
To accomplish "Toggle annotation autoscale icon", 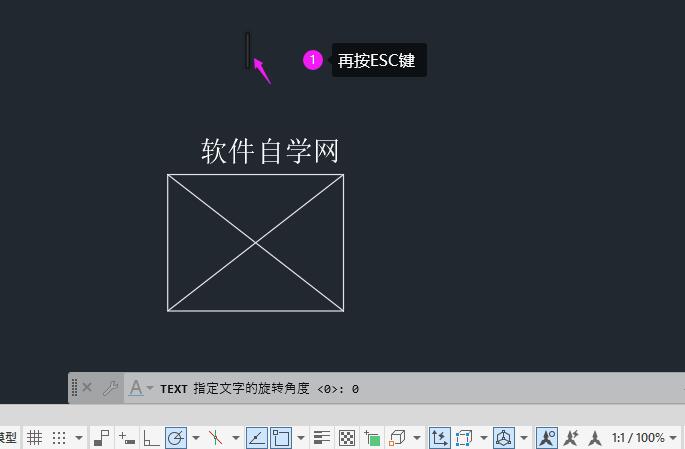I will [x=571, y=437].
